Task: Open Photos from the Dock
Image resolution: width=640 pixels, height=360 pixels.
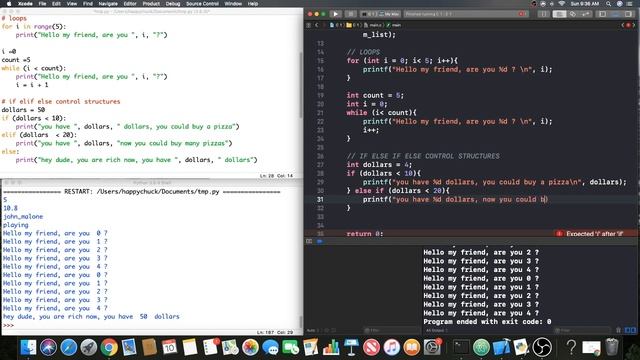Action: [x=250, y=347]
